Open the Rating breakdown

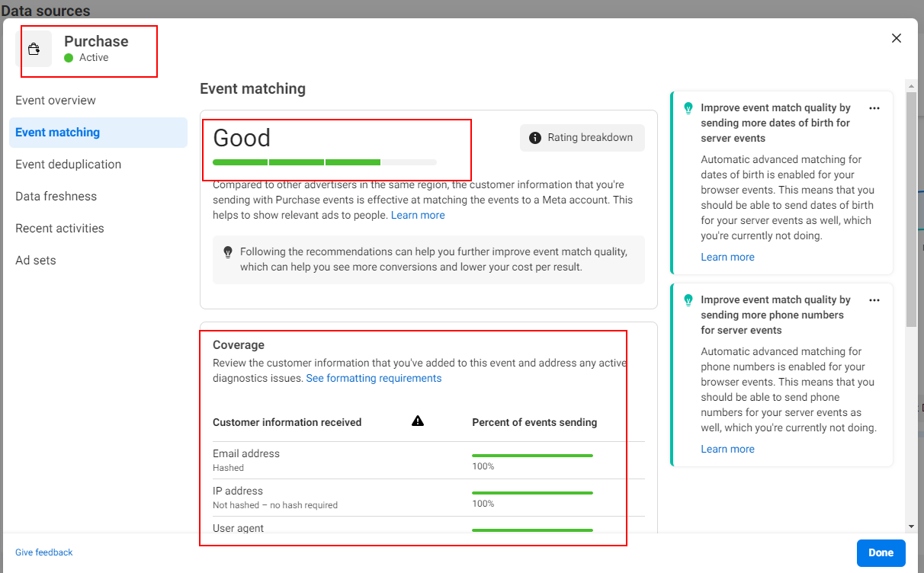point(582,138)
